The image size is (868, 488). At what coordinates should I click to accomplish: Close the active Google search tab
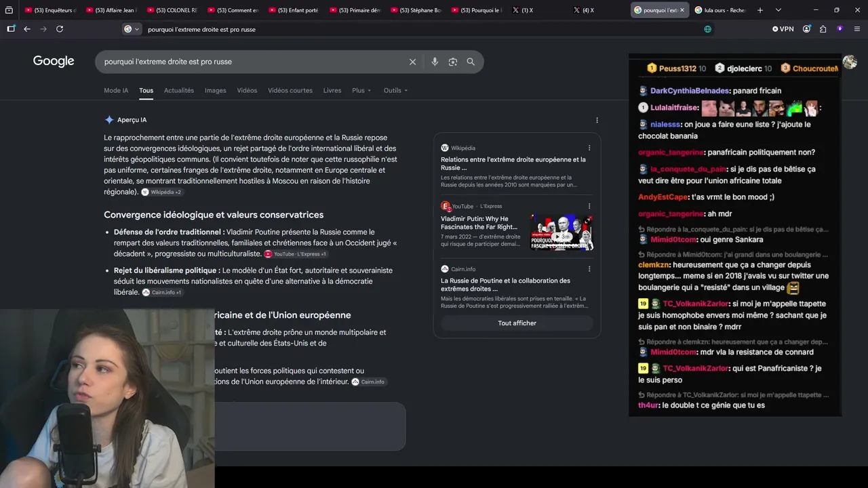point(682,10)
